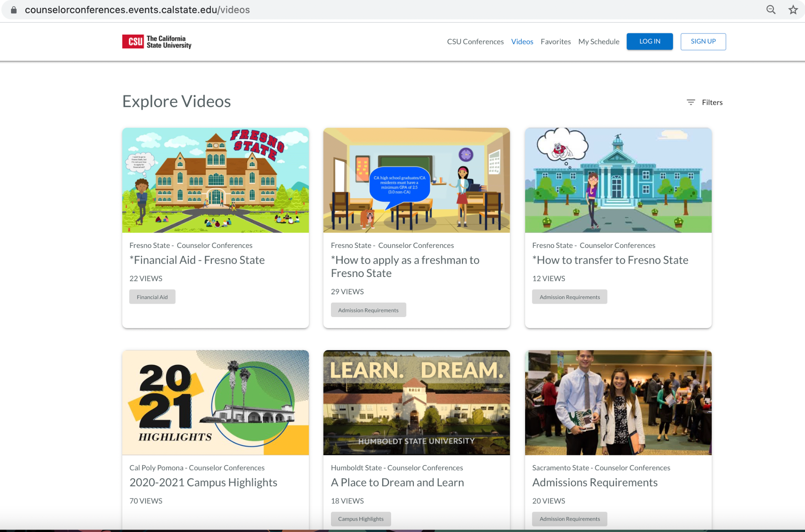This screenshot has width=805, height=532.
Task: Click the 22 VIEWS text
Action: (x=146, y=279)
